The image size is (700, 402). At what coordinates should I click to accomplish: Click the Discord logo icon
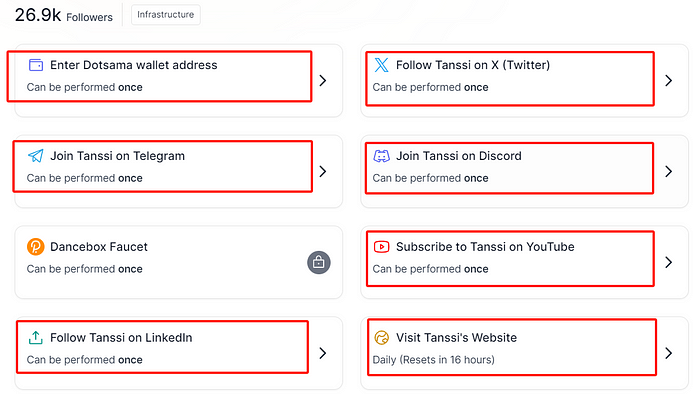point(381,156)
